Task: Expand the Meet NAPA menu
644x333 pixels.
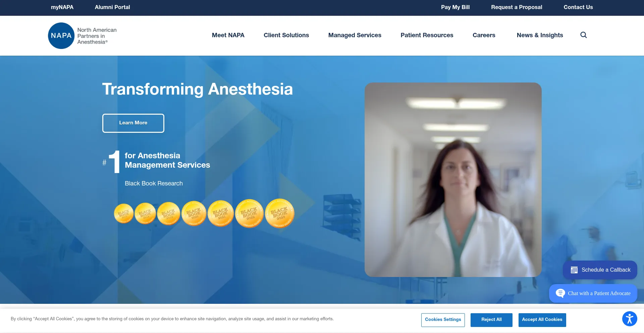Action: click(228, 35)
